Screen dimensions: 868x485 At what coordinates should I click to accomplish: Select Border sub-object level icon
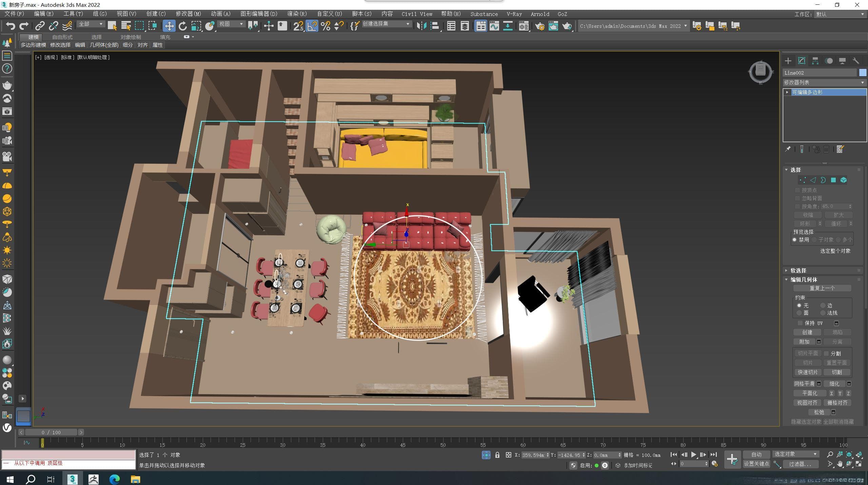[x=823, y=180]
